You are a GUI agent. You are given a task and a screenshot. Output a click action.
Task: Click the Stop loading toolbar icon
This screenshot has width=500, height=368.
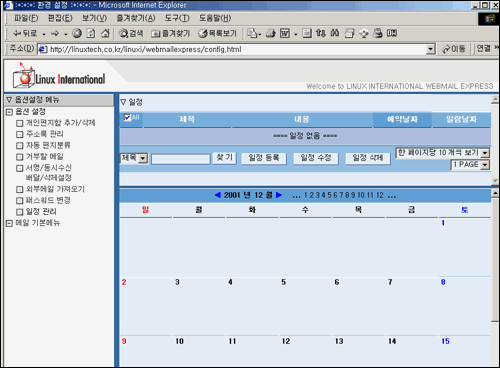pyautogui.click(x=77, y=33)
